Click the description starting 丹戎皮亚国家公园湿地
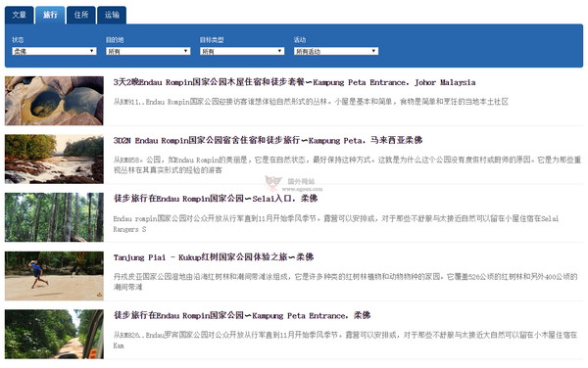 (345, 282)
